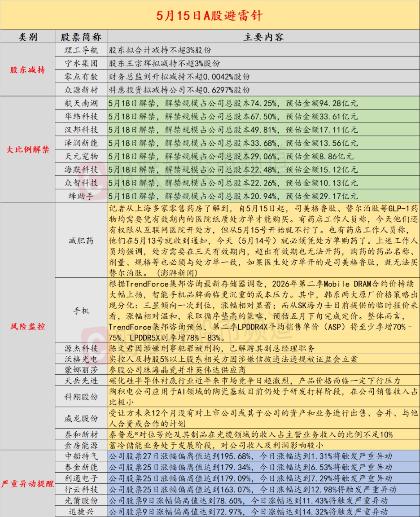Click the 手机 topic cell

click(x=81, y=311)
